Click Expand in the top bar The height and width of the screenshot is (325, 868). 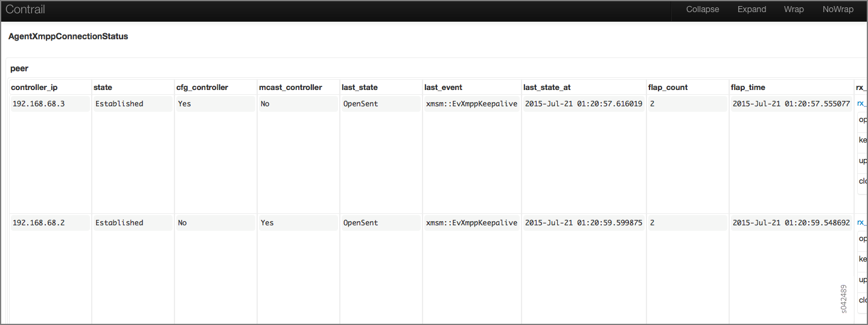pos(752,10)
